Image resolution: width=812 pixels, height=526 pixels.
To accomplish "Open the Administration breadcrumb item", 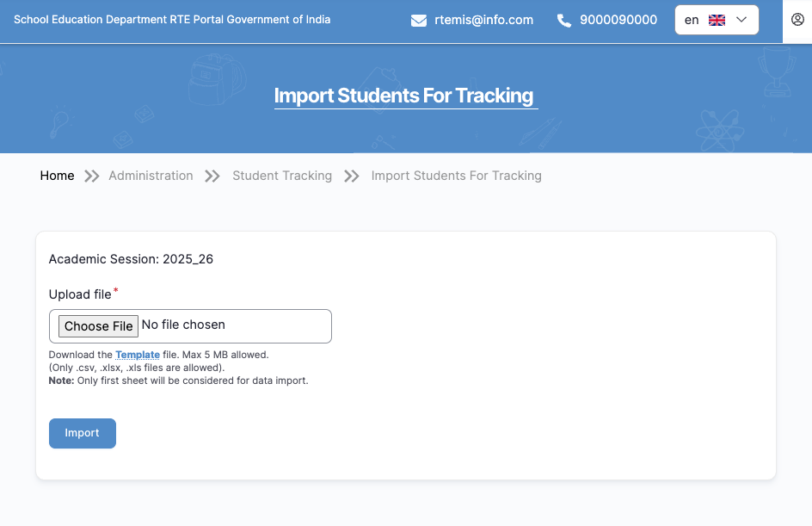I will (151, 176).
